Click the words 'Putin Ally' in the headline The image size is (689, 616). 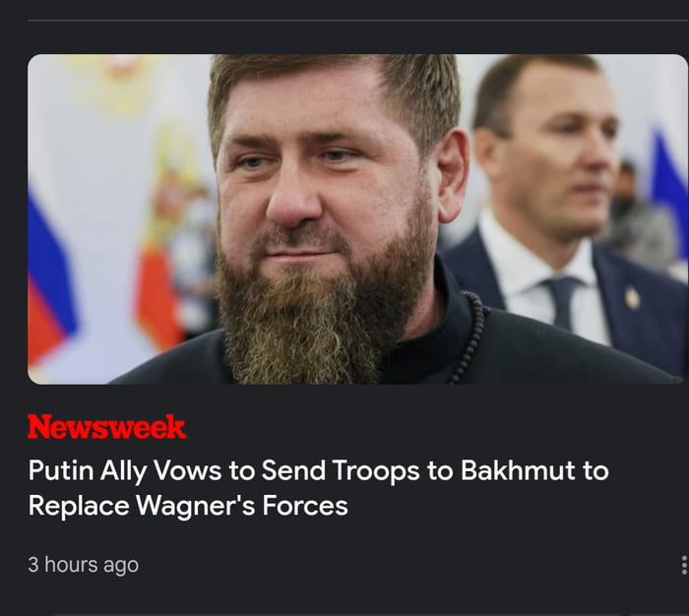click(87, 471)
